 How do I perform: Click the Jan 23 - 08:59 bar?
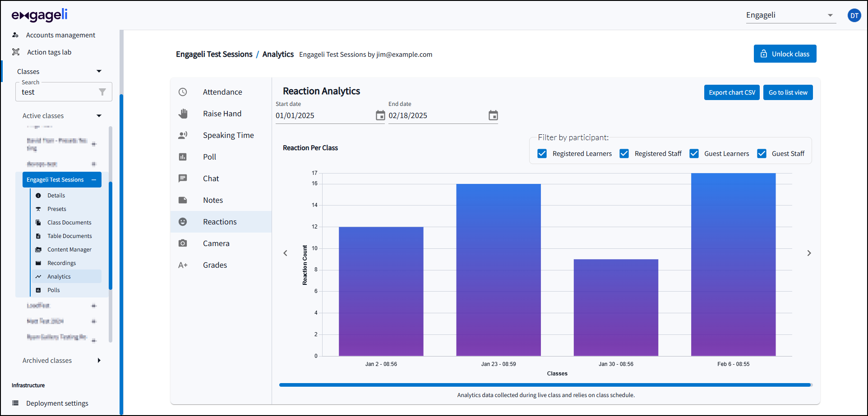[x=499, y=270]
